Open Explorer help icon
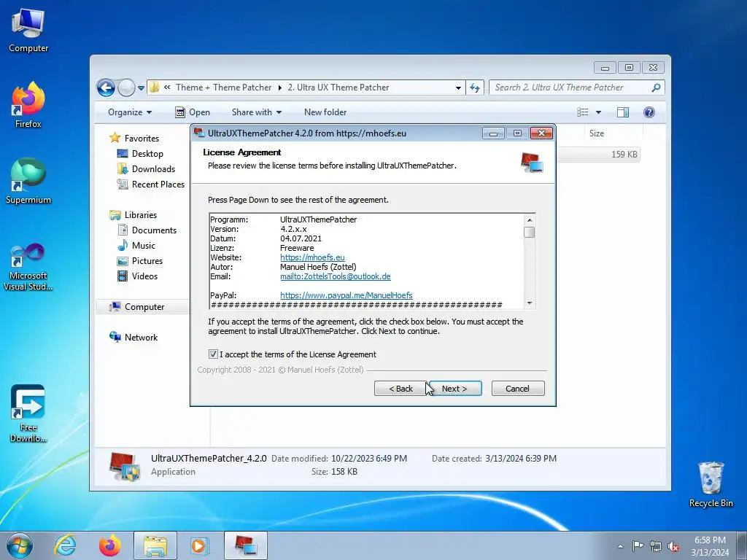 (x=649, y=112)
